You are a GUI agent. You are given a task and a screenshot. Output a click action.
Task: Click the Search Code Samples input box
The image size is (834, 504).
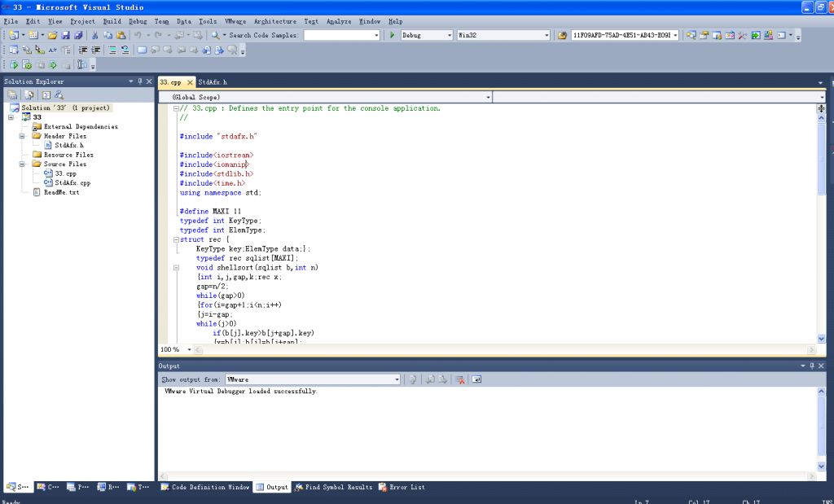pos(338,35)
